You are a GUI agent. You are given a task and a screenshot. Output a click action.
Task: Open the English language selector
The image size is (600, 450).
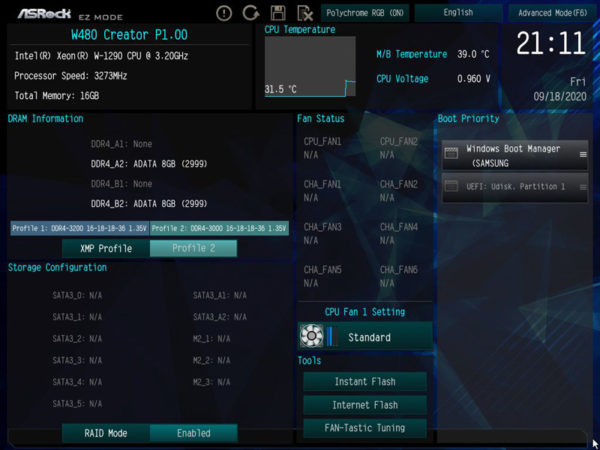pos(458,13)
